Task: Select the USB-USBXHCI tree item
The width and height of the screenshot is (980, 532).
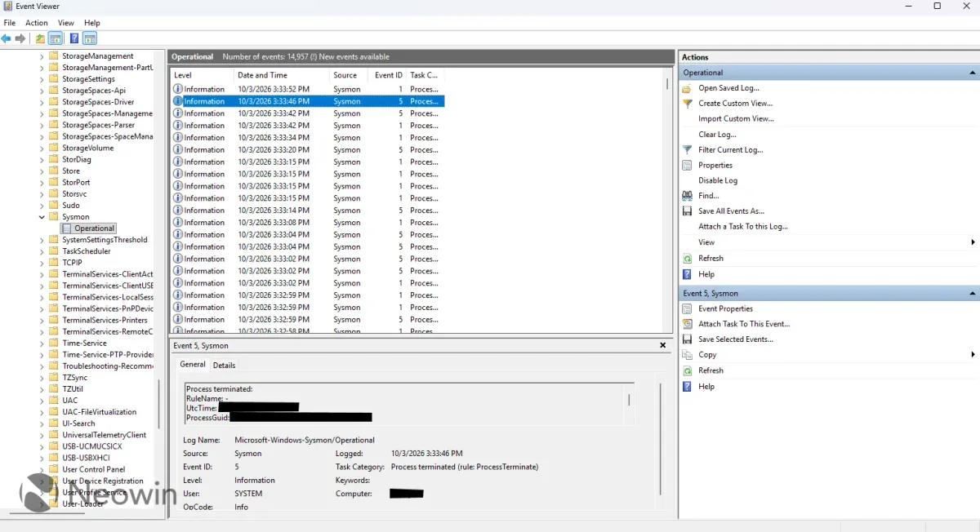Action: (86, 458)
